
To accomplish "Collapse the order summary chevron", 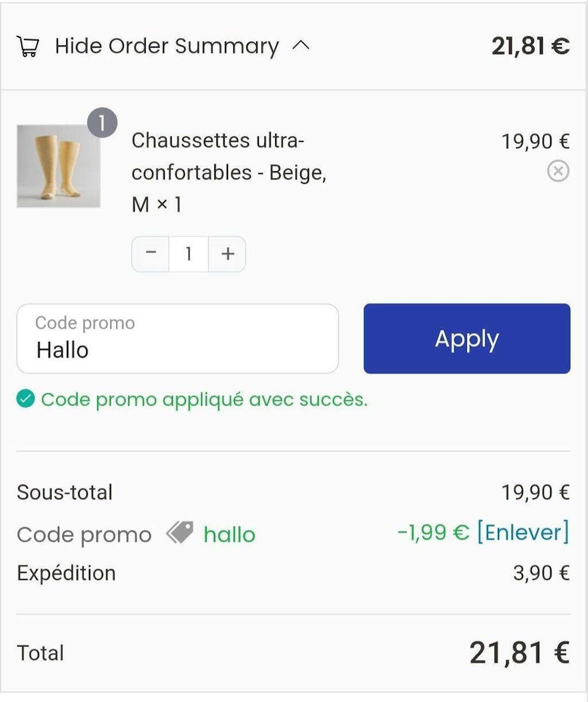I will 301,45.
